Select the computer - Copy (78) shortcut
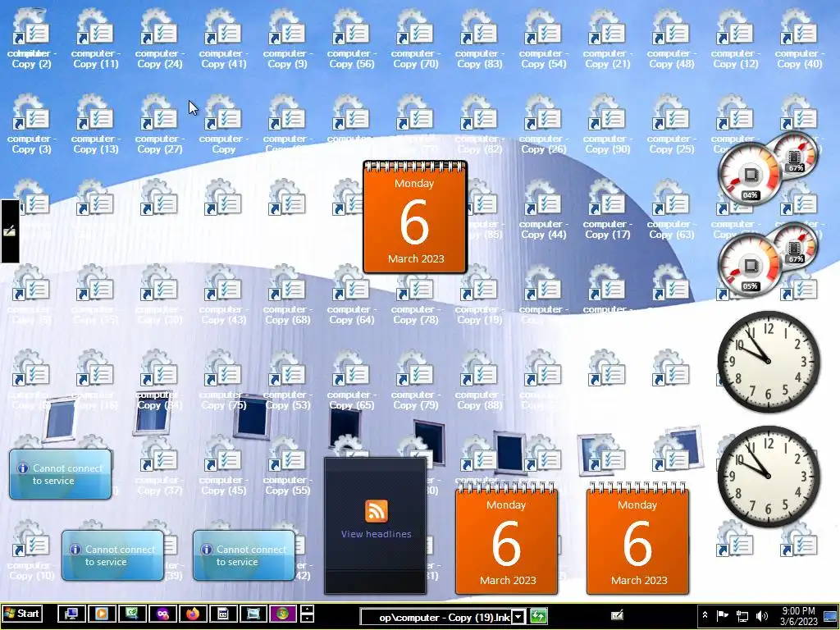The image size is (840, 630). (x=416, y=294)
